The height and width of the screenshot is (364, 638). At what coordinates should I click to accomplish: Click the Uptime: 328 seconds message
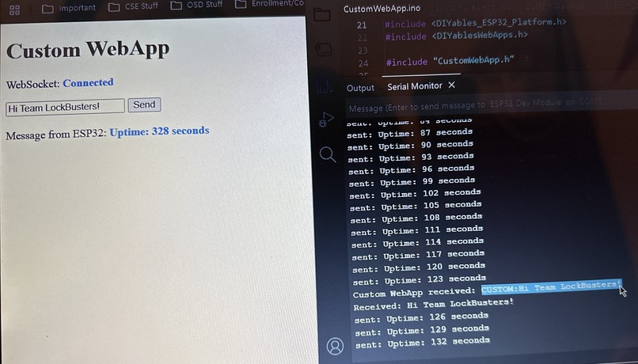[160, 131]
